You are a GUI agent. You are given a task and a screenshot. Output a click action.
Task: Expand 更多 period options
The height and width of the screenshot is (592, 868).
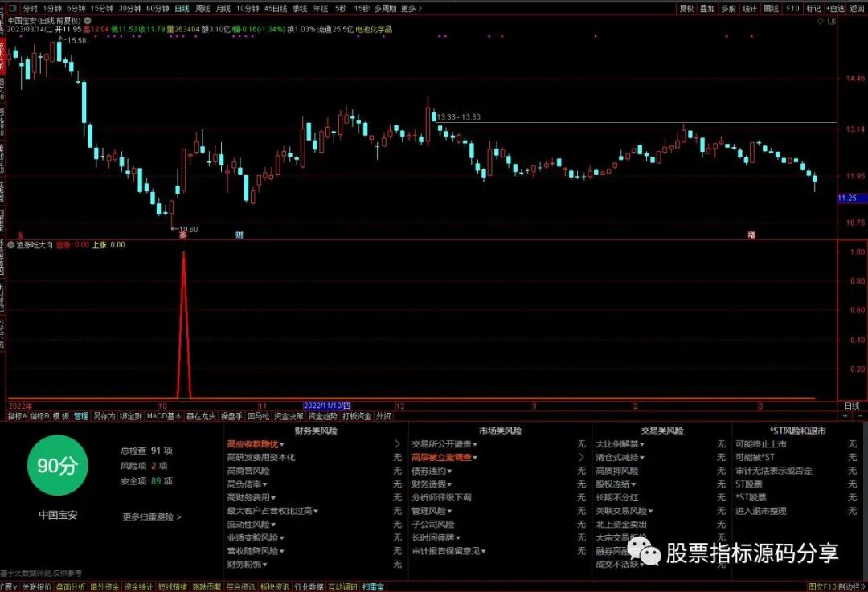coord(411,8)
